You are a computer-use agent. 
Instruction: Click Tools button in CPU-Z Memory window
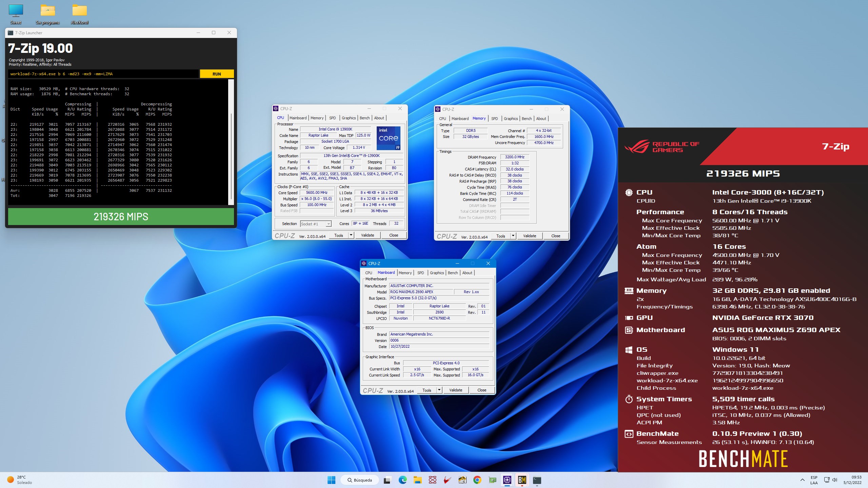click(500, 236)
